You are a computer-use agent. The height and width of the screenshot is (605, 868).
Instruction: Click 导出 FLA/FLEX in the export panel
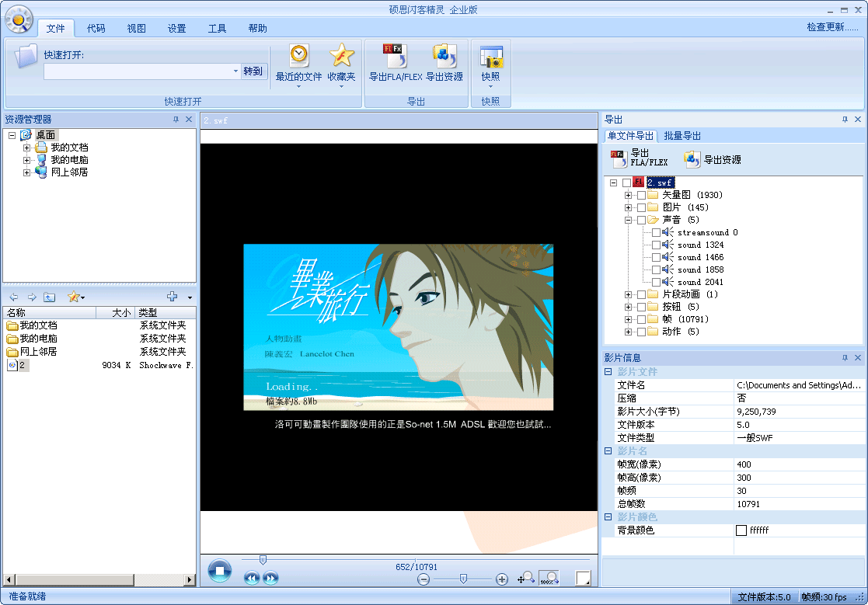click(640, 158)
